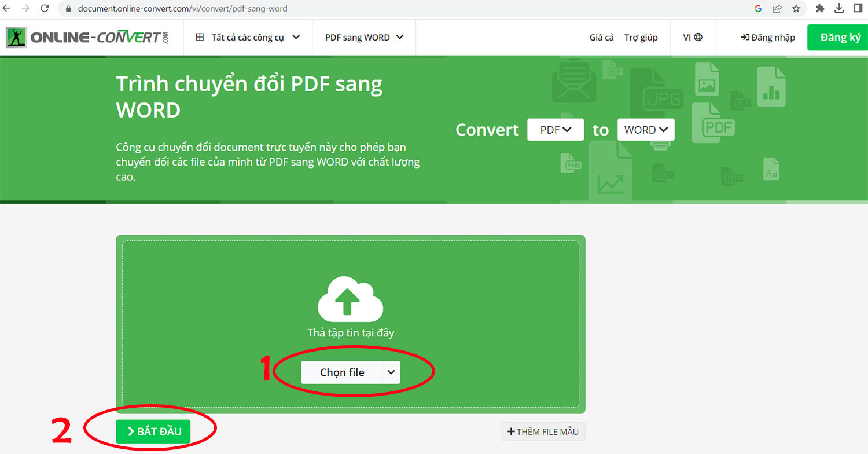Reload the page with the refresh icon
Viewport: 868px width, 454px height.
45,9
